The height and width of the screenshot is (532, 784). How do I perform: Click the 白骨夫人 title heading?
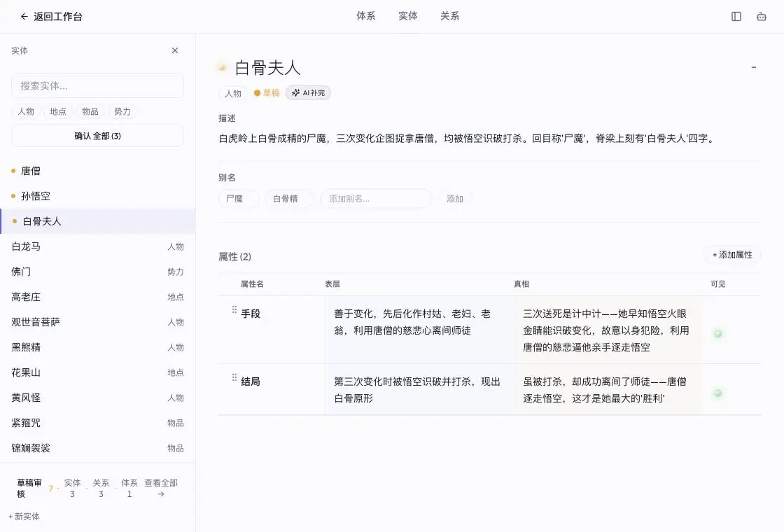(267, 67)
